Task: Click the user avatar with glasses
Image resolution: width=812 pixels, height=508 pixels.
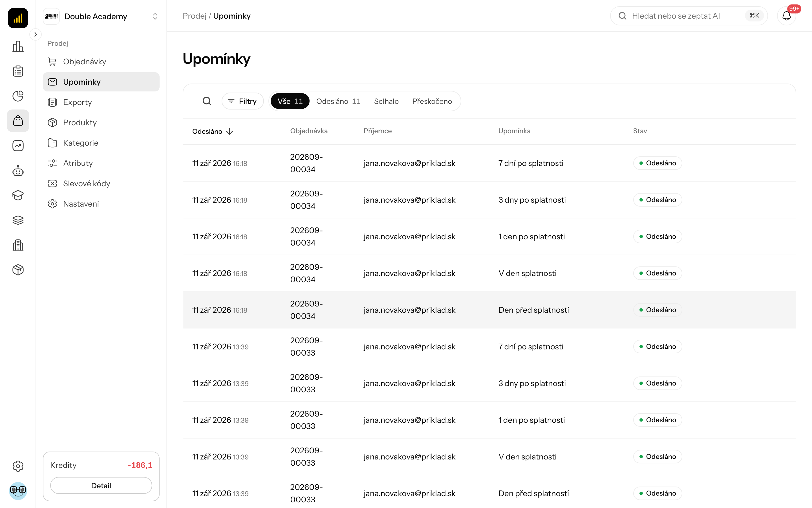Action: point(18,491)
